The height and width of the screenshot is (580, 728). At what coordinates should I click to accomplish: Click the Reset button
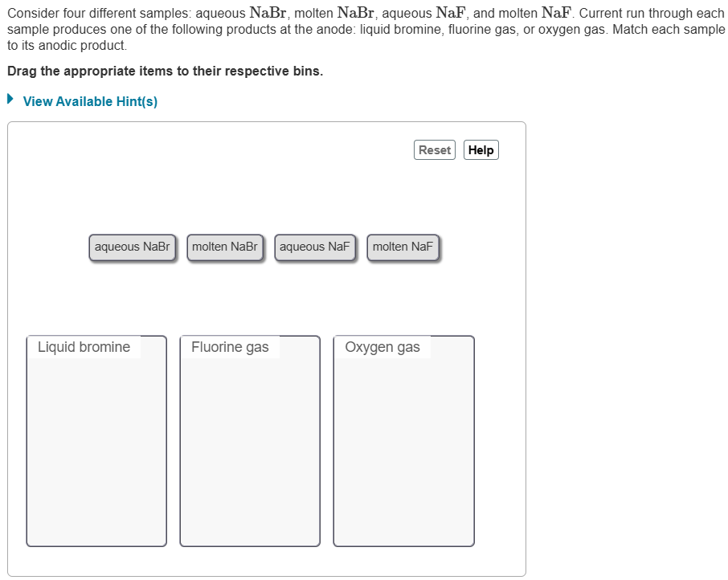pyautogui.click(x=434, y=149)
